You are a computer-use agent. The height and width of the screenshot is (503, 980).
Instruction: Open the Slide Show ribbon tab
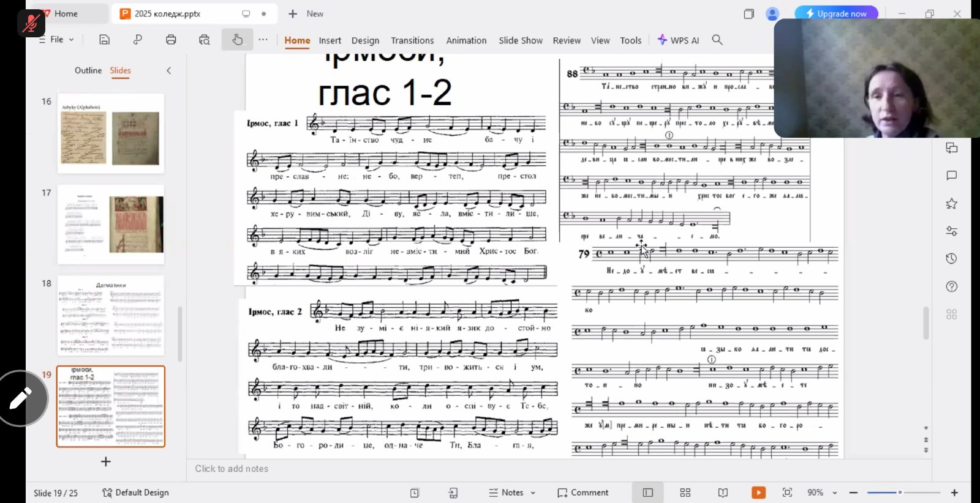click(x=521, y=40)
